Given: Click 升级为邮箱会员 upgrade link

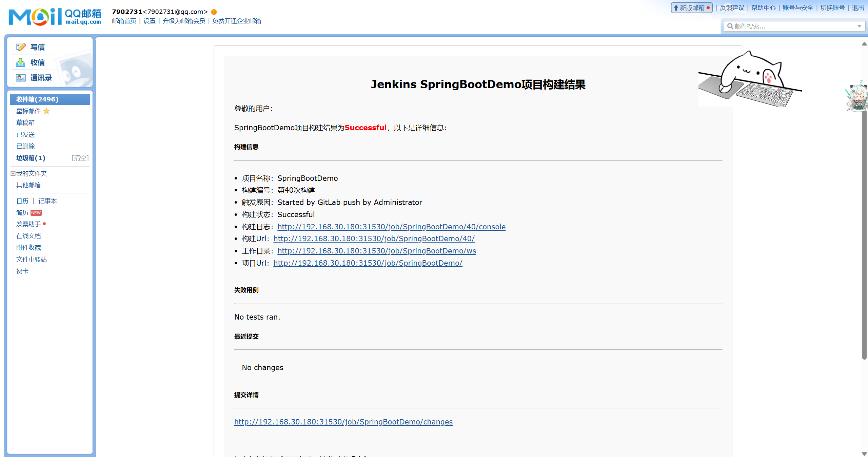Looking at the screenshot, I should [x=184, y=21].
